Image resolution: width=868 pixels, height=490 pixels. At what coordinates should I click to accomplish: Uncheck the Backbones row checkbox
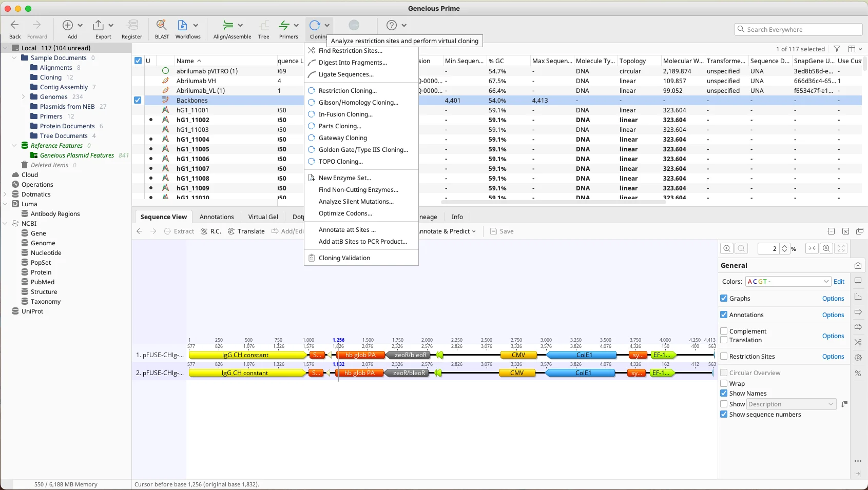point(138,100)
